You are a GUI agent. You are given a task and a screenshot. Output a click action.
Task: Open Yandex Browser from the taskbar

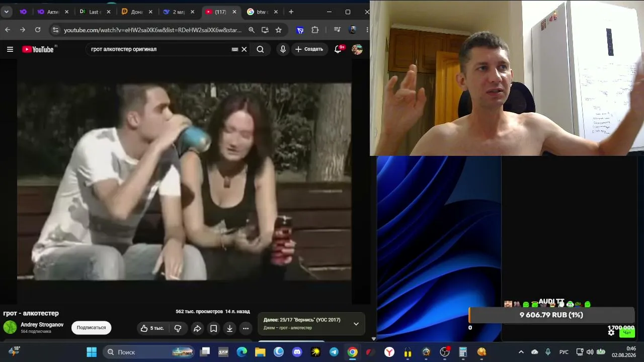[389, 352]
